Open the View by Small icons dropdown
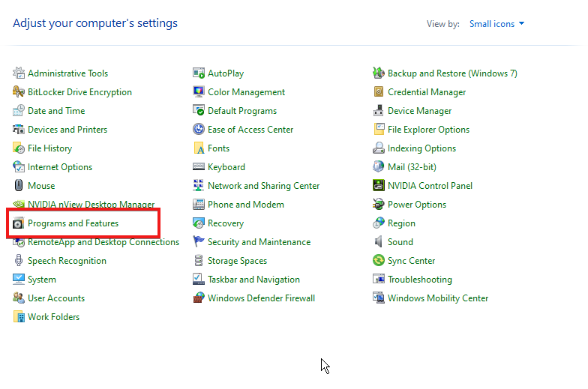The height and width of the screenshot is (389, 588). point(496,24)
